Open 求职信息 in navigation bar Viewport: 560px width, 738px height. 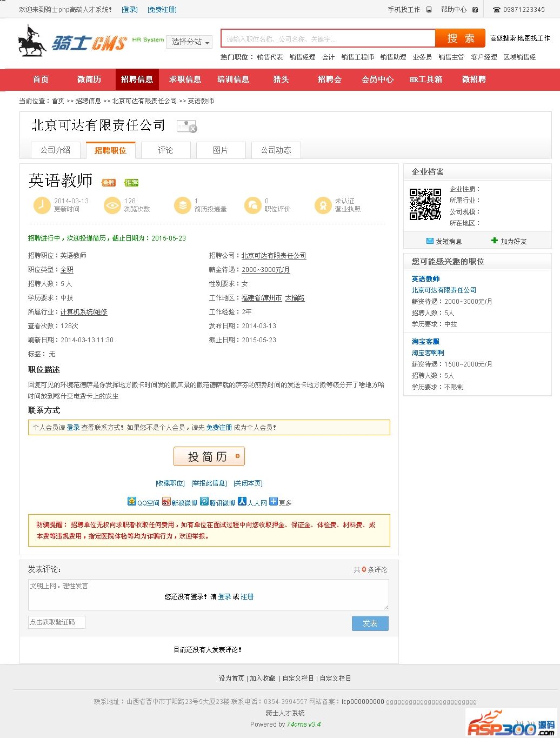(185, 79)
